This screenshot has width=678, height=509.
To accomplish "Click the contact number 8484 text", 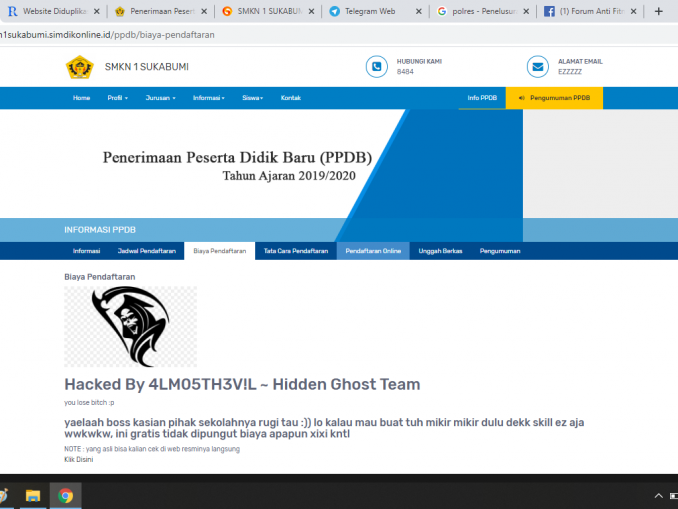I will coord(405,72).
